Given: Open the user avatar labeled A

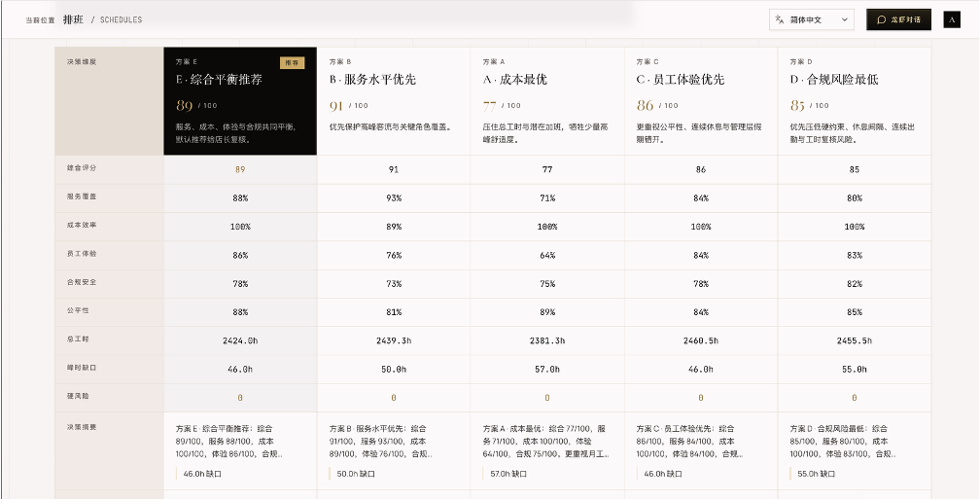Looking at the screenshot, I should coord(952,19).
